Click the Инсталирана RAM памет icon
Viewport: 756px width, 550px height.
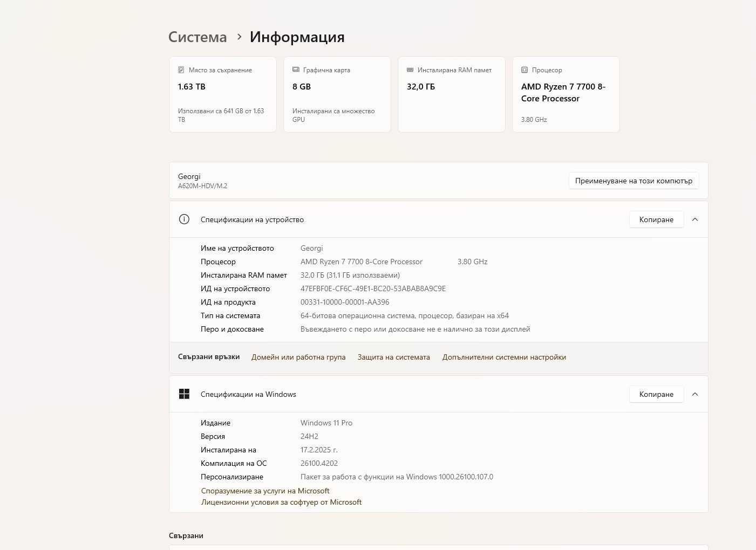(x=410, y=70)
